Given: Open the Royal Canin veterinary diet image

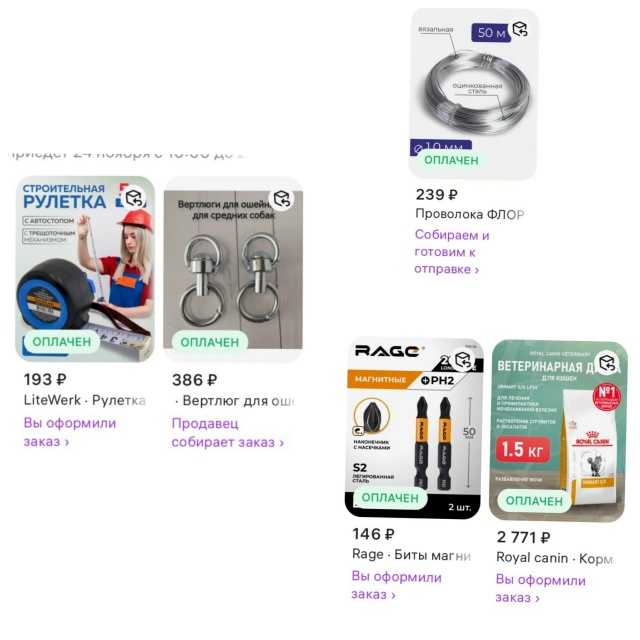Looking at the screenshot, I should coord(558,431).
